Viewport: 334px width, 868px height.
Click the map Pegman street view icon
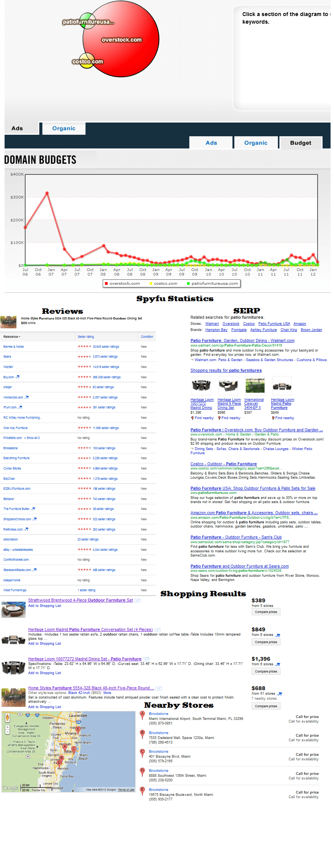pos(7,718)
